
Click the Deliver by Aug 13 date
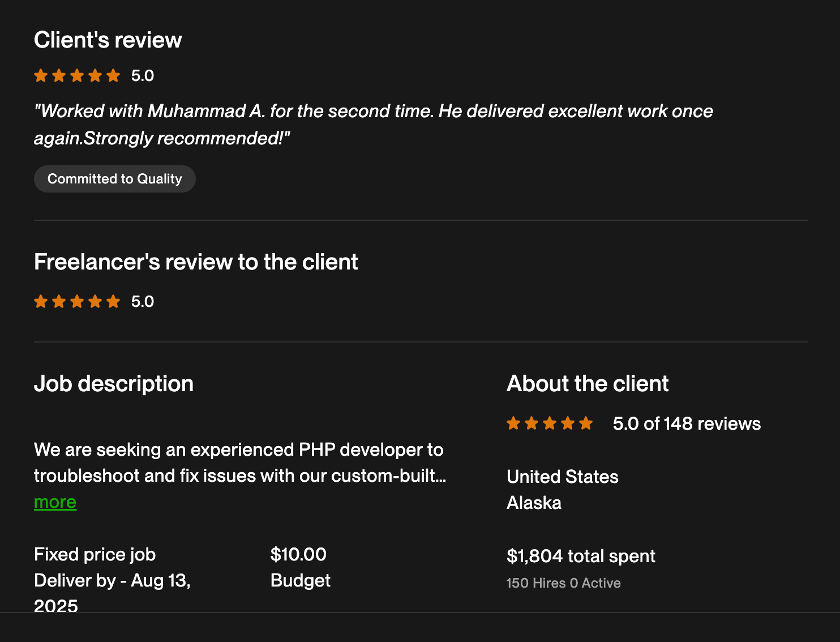pyautogui.click(x=112, y=581)
